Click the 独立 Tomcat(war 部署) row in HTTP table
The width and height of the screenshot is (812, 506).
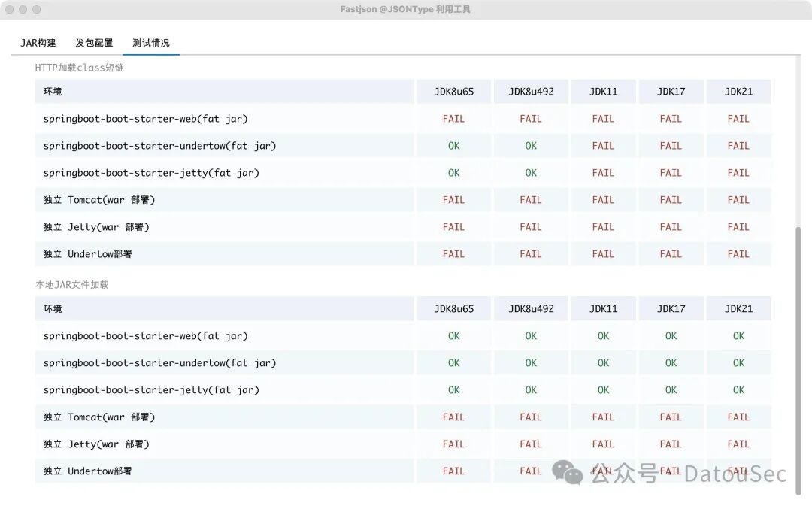(x=403, y=200)
